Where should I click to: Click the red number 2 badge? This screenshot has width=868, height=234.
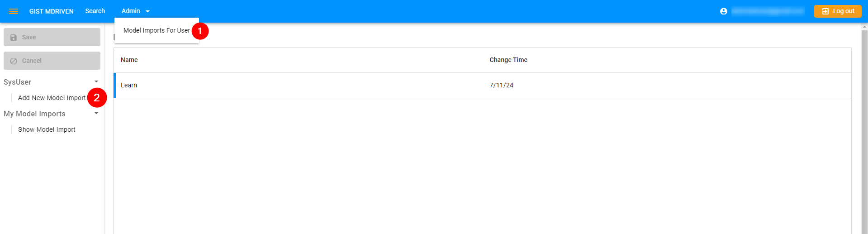point(97,98)
